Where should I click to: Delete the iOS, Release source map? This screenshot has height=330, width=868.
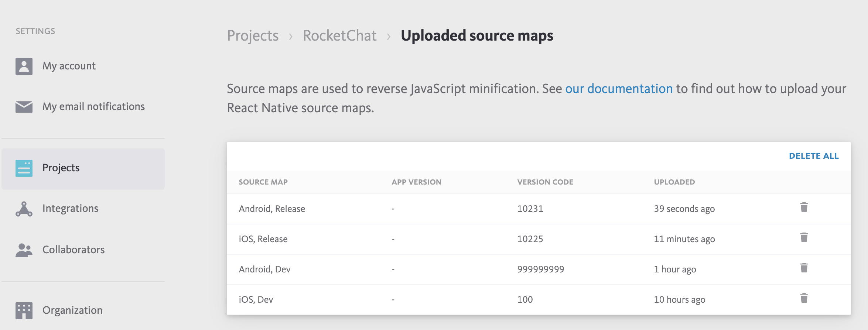tap(804, 238)
